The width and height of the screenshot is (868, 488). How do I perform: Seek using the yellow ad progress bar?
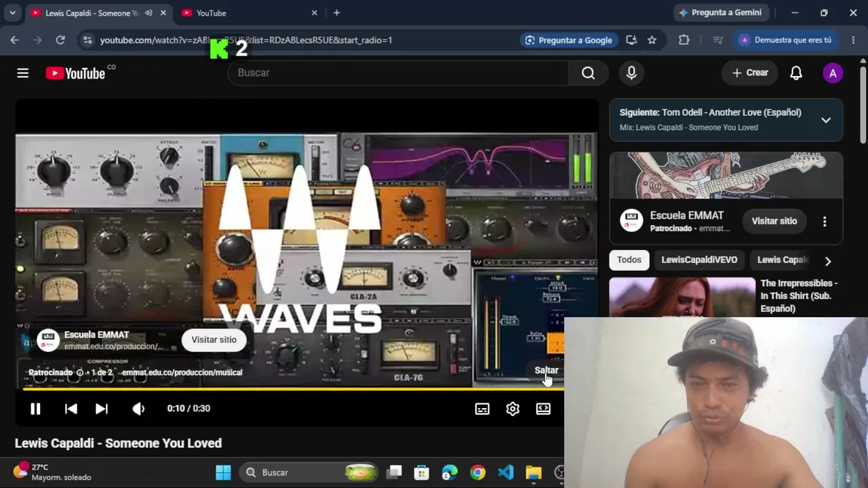coord(293,389)
